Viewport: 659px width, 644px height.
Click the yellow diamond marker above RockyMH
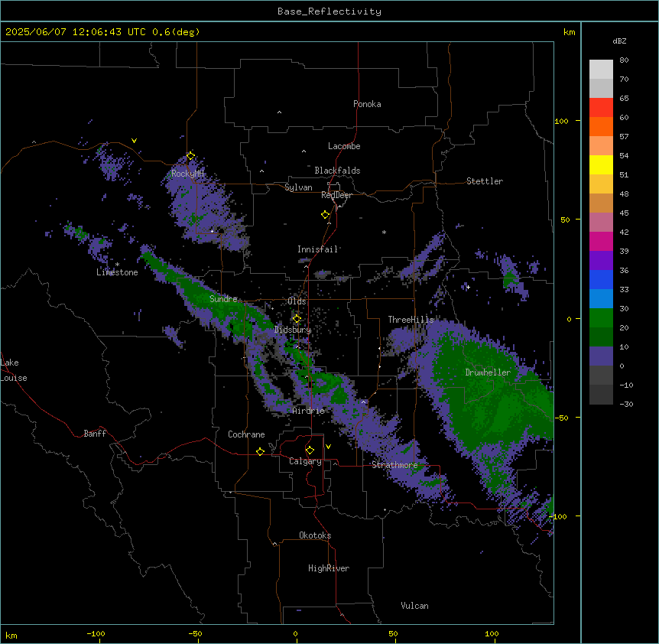190,156
